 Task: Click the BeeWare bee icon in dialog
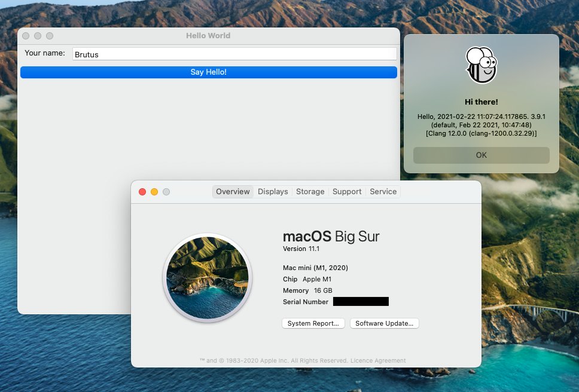pyautogui.click(x=482, y=65)
